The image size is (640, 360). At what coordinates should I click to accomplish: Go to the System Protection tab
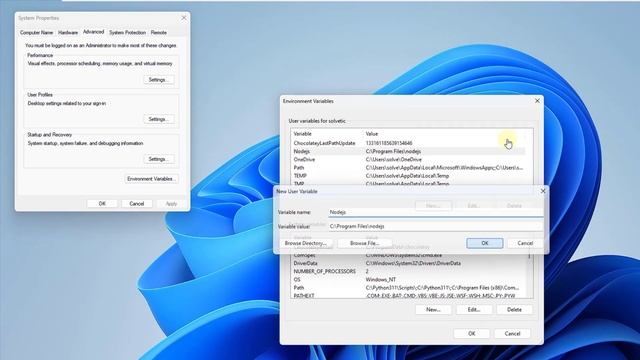127,32
